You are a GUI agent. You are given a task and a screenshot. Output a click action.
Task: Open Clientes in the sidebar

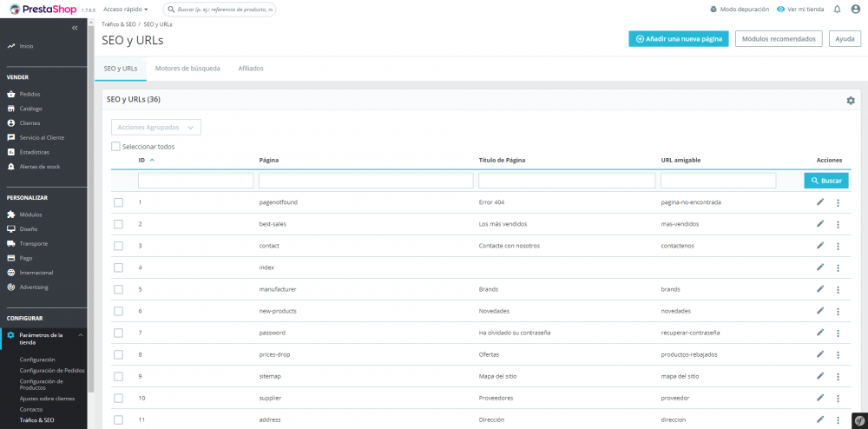(30, 123)
